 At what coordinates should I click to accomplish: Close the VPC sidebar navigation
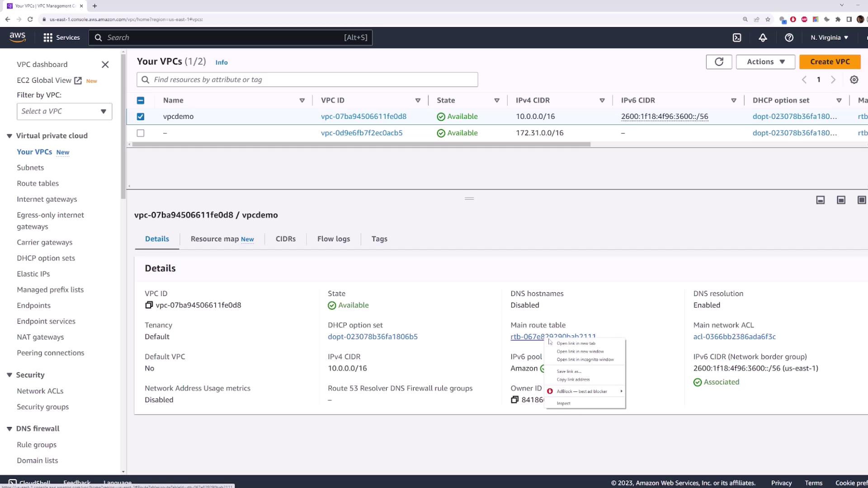(x=105, y=65)
